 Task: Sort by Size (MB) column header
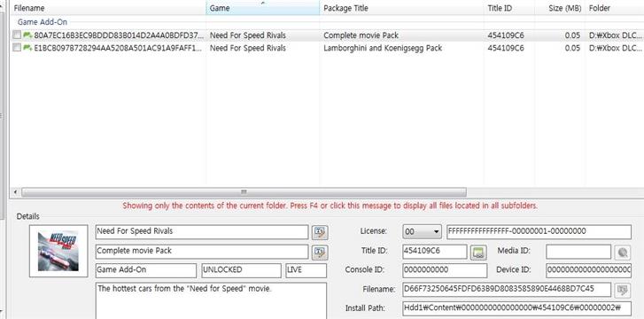pos(560,8)
